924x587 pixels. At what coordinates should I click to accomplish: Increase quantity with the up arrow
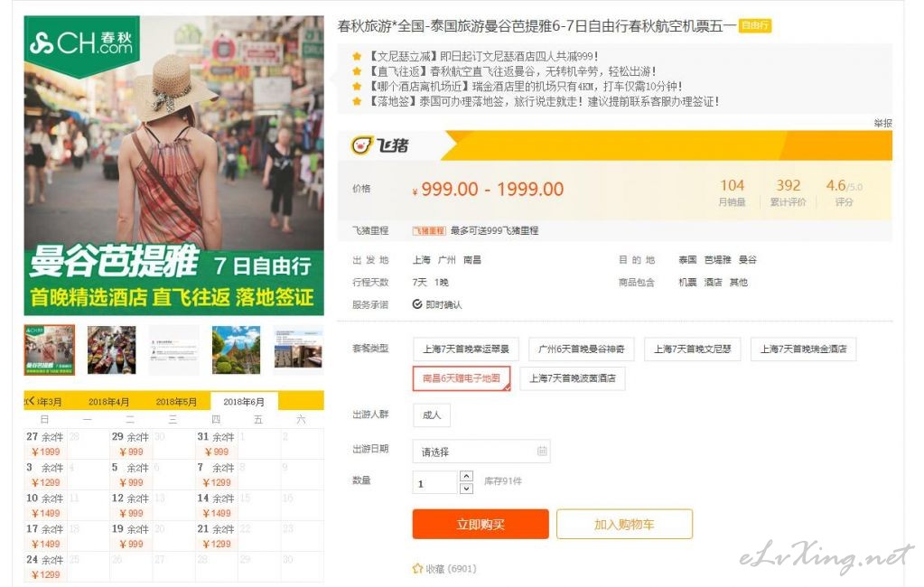coord(466,476)
